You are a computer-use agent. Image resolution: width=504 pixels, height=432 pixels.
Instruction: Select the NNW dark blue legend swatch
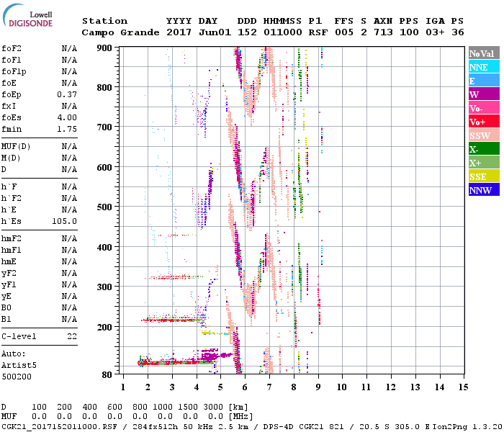click(x=484, y=189)
